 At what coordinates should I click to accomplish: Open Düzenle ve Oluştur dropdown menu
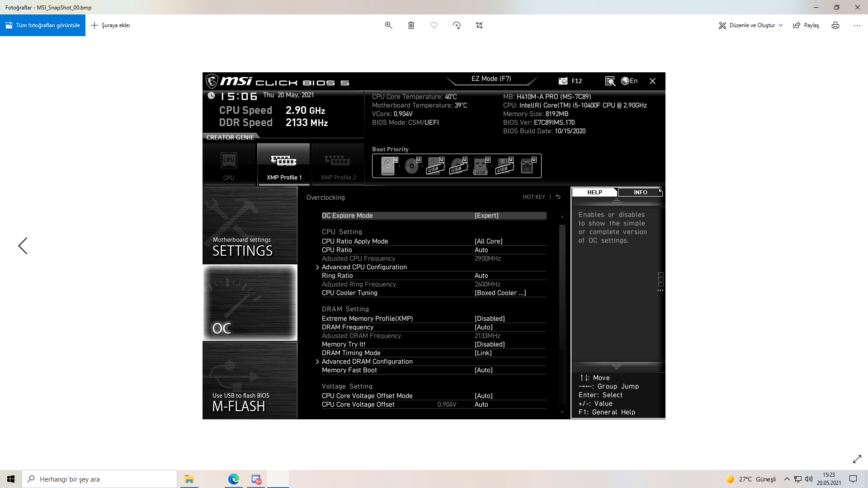coord(750,25)
